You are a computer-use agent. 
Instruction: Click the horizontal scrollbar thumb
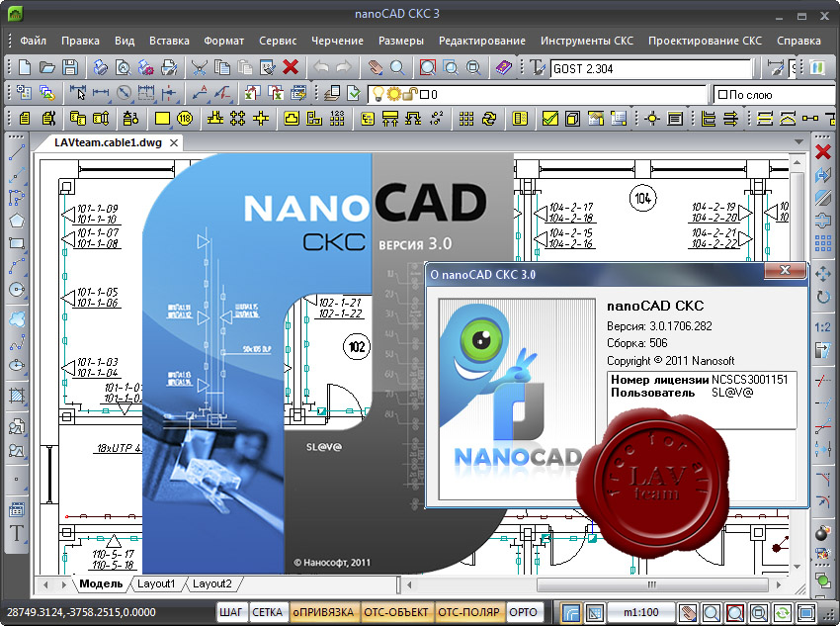[651, 584]
